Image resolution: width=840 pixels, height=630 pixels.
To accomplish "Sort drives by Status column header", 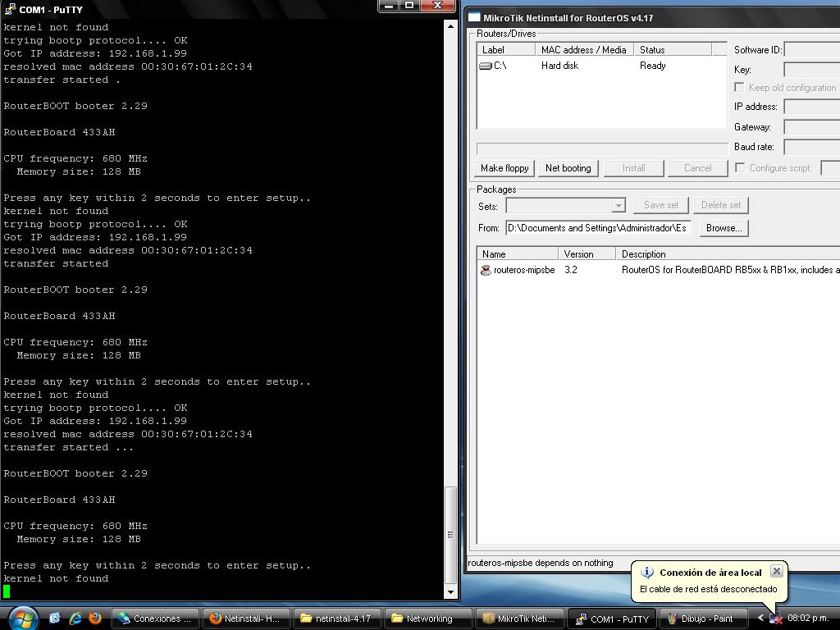I will point(673,50).
